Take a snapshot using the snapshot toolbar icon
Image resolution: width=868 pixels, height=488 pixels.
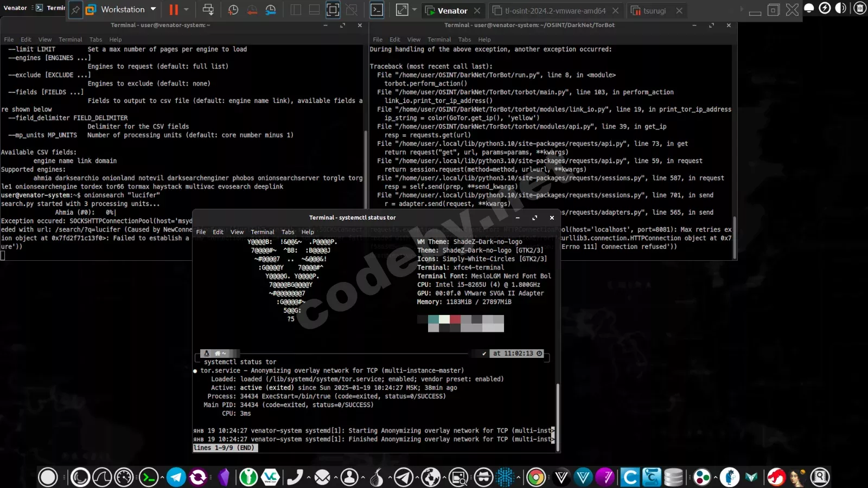234,10
